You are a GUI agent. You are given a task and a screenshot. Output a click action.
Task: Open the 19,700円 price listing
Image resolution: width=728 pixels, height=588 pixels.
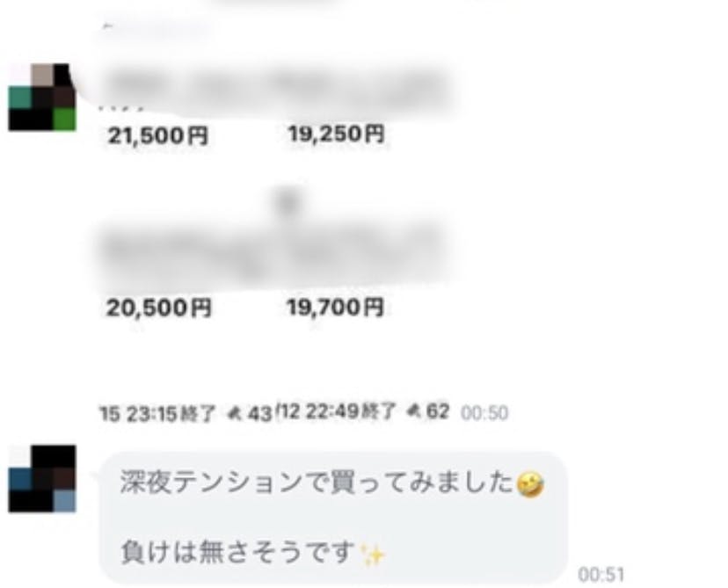tap(335, 308)
